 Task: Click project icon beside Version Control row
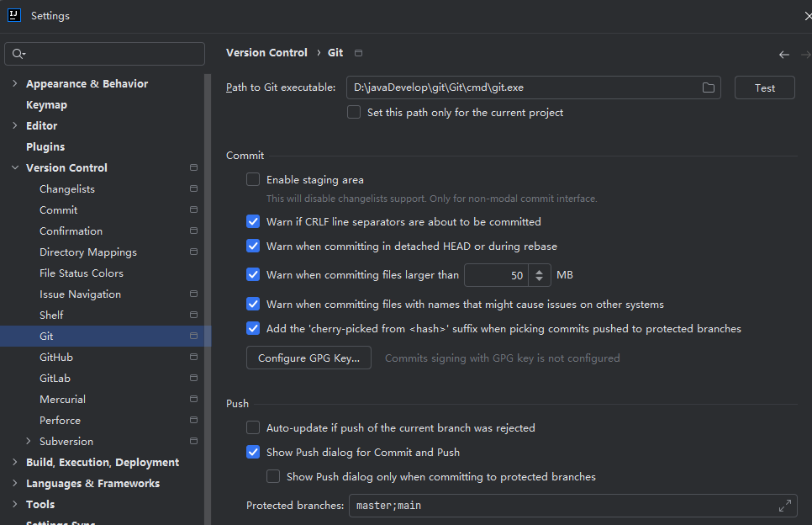point(193,167)
